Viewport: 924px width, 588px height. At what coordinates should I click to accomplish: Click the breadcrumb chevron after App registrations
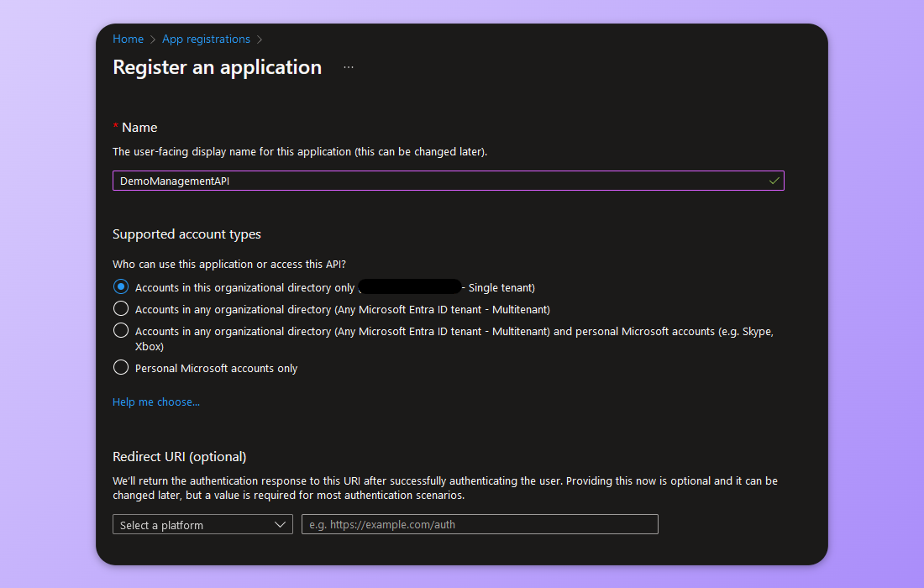pos(260,39)
